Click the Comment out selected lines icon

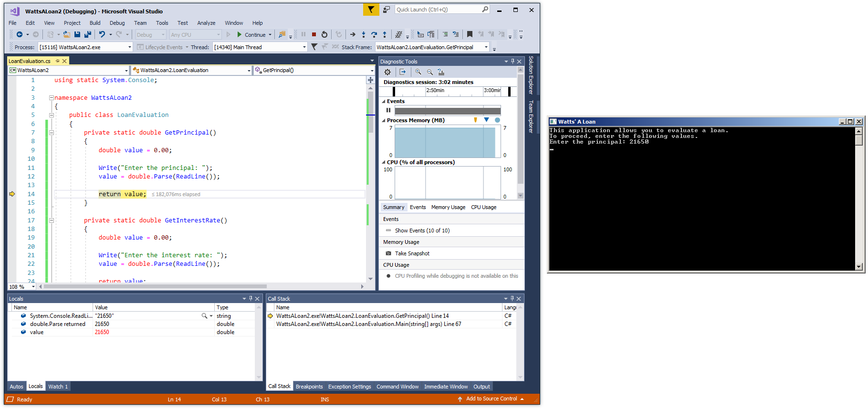(445, 34)
